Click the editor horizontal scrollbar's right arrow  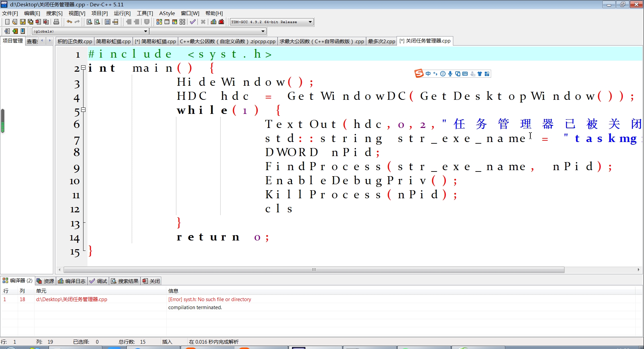click(x=638, y=270)
